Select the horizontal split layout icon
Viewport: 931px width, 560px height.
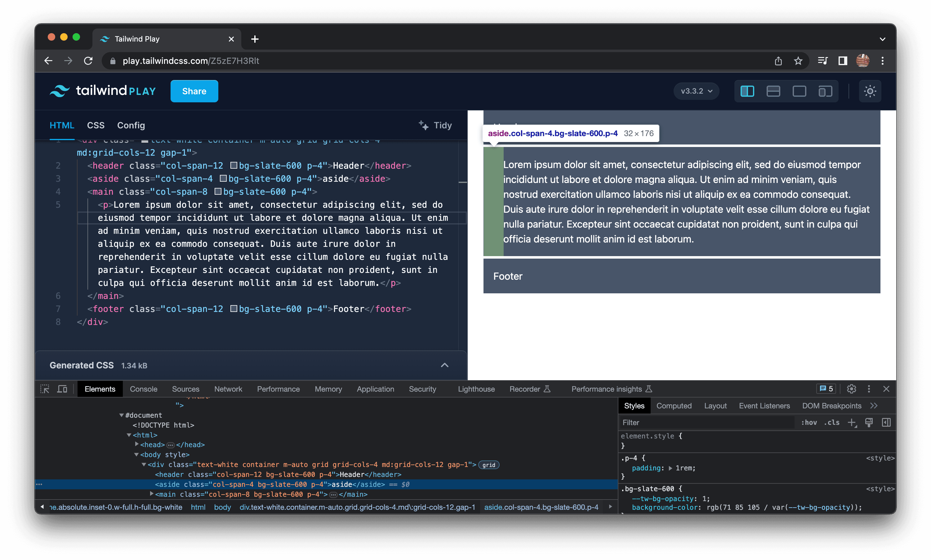pos(773,91)
